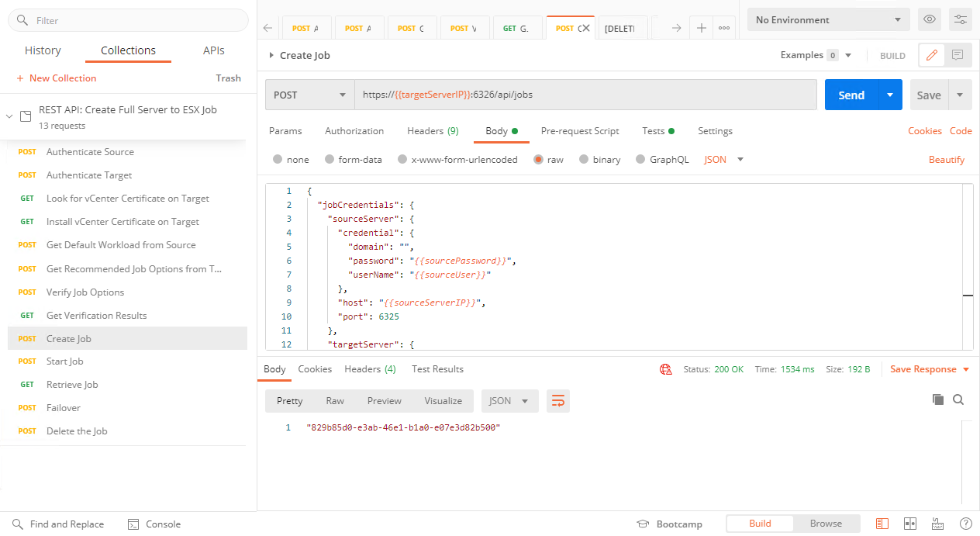Open Bootcamp from the status bar
Viewport: 980px width, 536px height.
pos(669,524)
